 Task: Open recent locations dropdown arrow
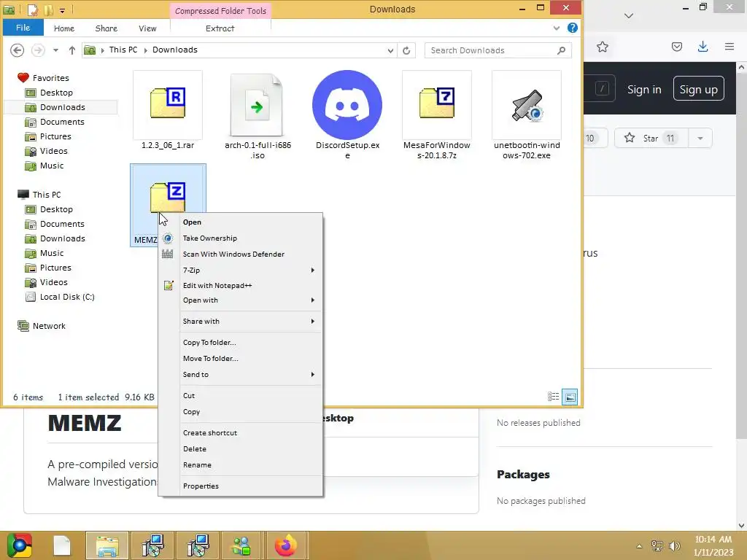click(55, 50)
